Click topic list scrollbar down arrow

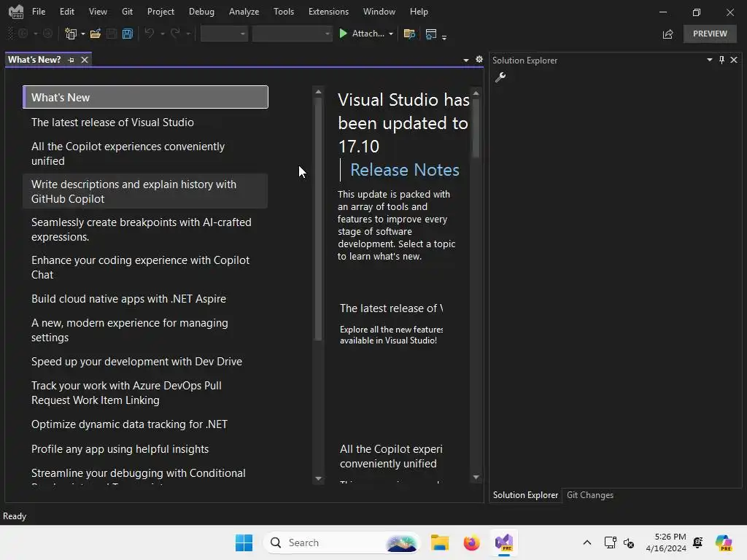[x=318, y=478]
